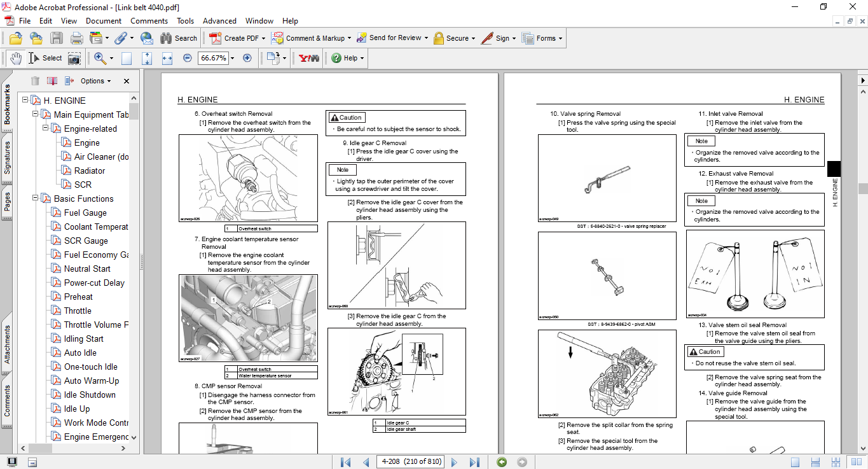Switch to continuous page layout
Viewport: 868px width, 469px height.
coord(816,462)
